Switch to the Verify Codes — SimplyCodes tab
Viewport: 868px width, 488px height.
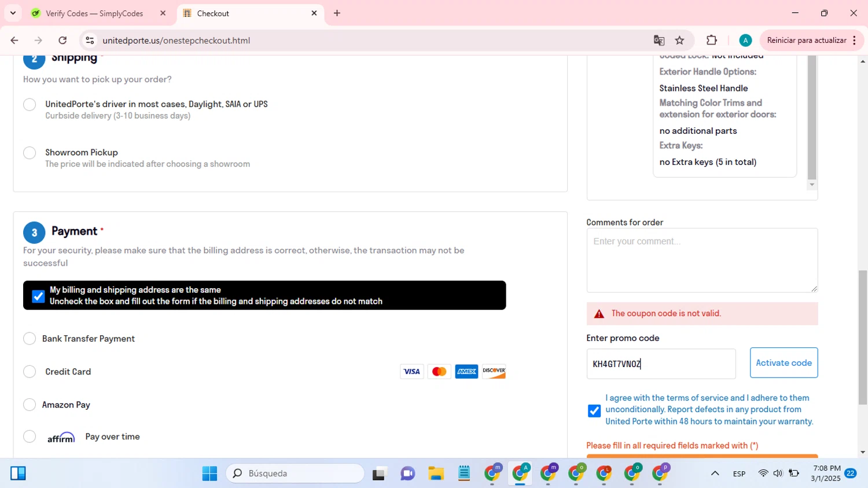pyautogui.click(x=94, y=13)
